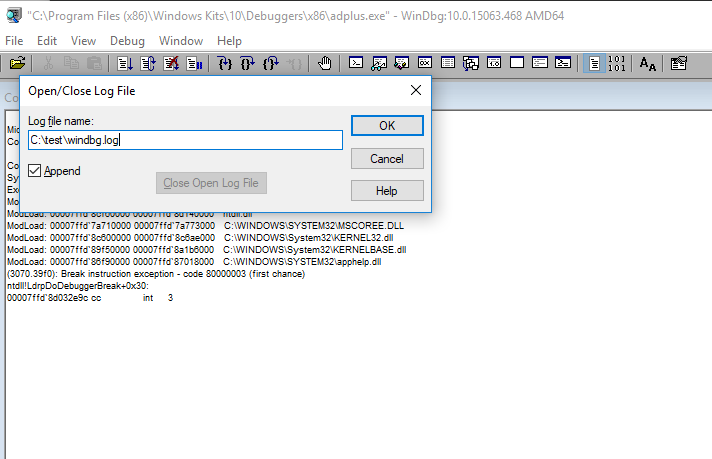This screenshot has width=712, height=459.
Task: Click the Step Into braces icon
Action: coord(225,63)
